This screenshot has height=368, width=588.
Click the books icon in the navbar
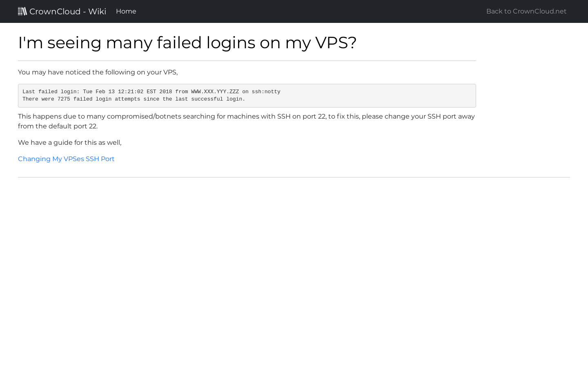point(22,11)
